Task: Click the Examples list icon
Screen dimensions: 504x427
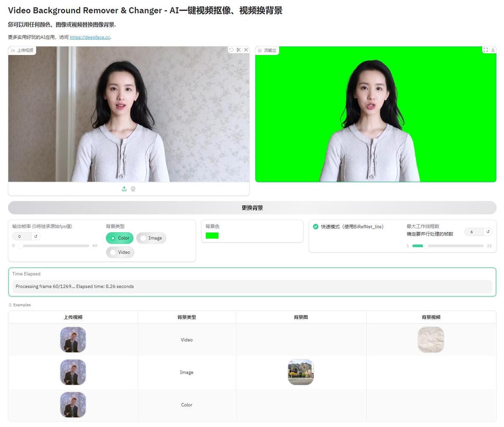Action: (10, 305)
